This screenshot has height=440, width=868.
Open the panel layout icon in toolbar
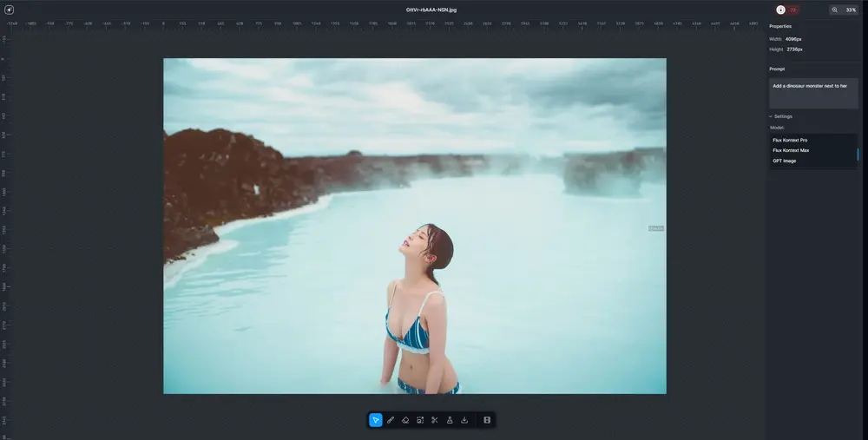487,420
